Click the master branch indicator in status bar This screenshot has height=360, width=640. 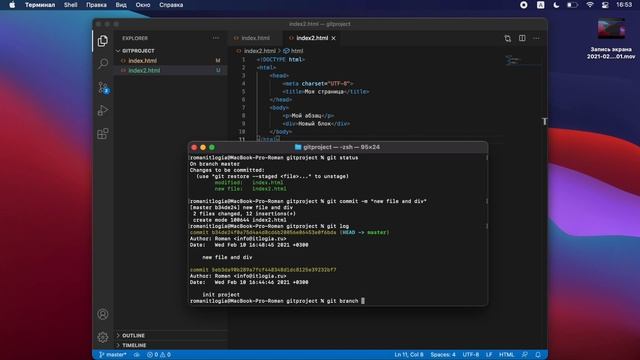(113, 355)
